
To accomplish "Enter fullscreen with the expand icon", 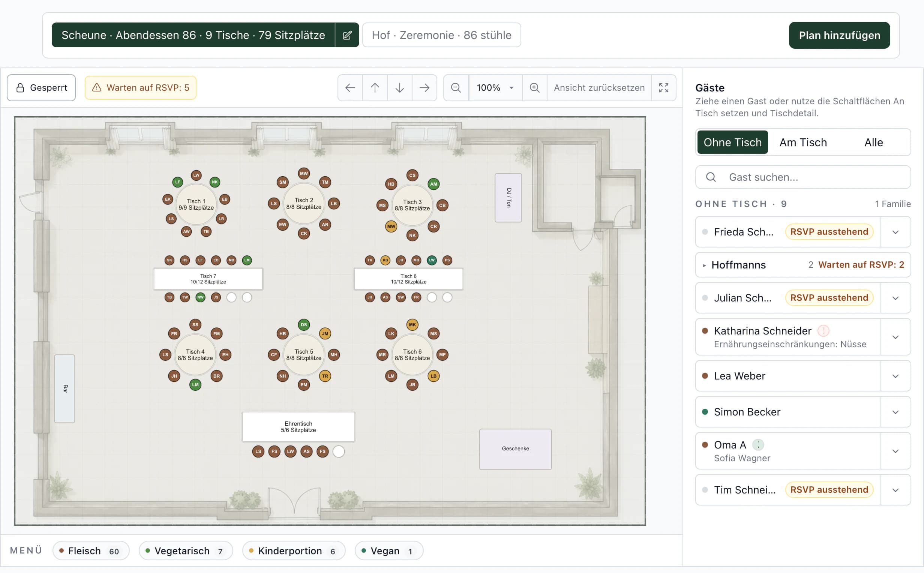I will 664,88.
